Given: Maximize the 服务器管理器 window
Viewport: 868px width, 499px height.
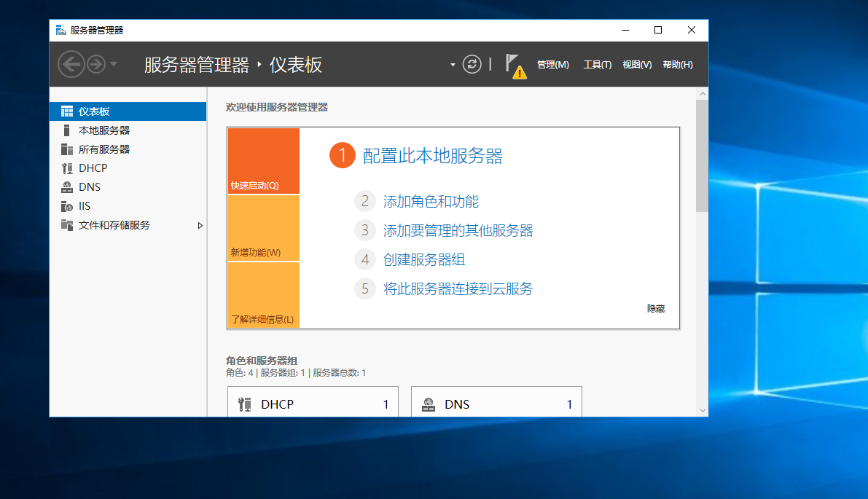Looking at the screenshot, I should point(658,30).
